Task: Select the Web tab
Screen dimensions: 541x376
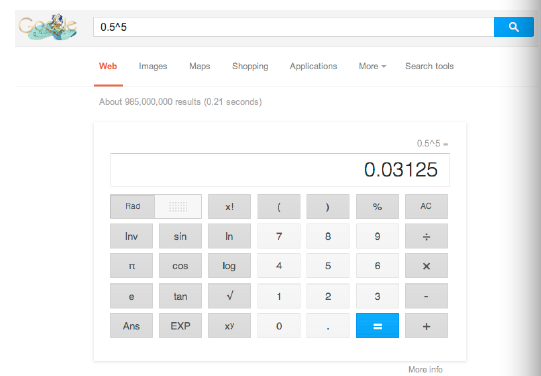Action: tap(108, 66)
